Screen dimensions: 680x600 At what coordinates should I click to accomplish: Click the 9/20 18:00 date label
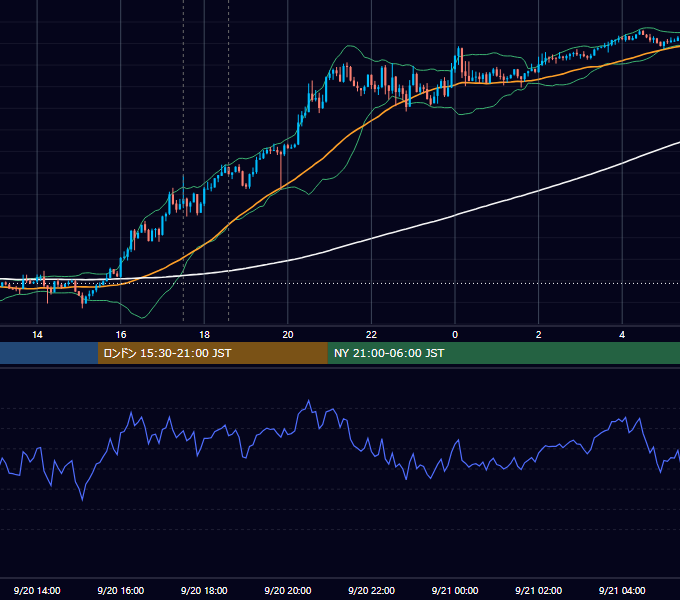coord(204,590)
